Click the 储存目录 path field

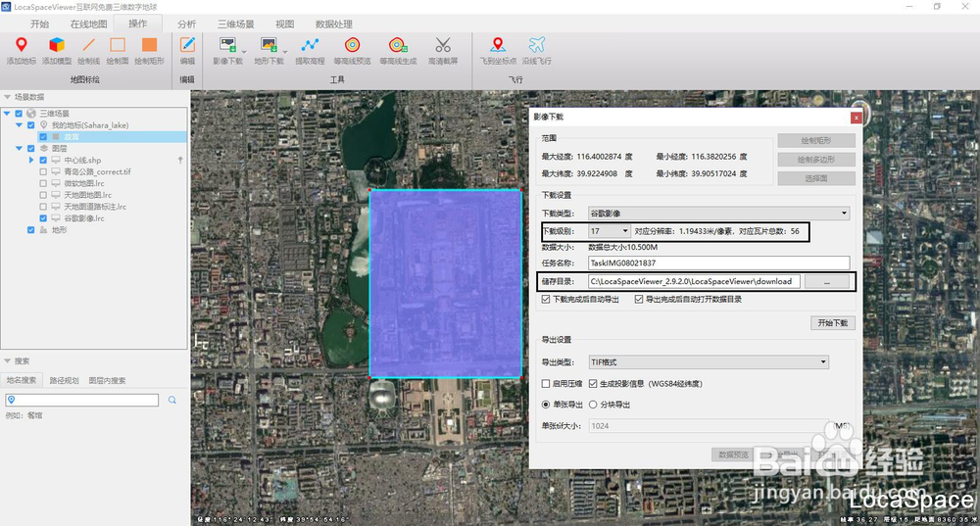(694, 282)
